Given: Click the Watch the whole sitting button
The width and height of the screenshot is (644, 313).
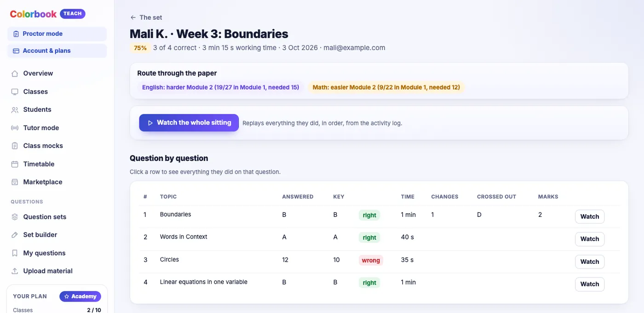Looking at the screenshot, I should [189, 123].
